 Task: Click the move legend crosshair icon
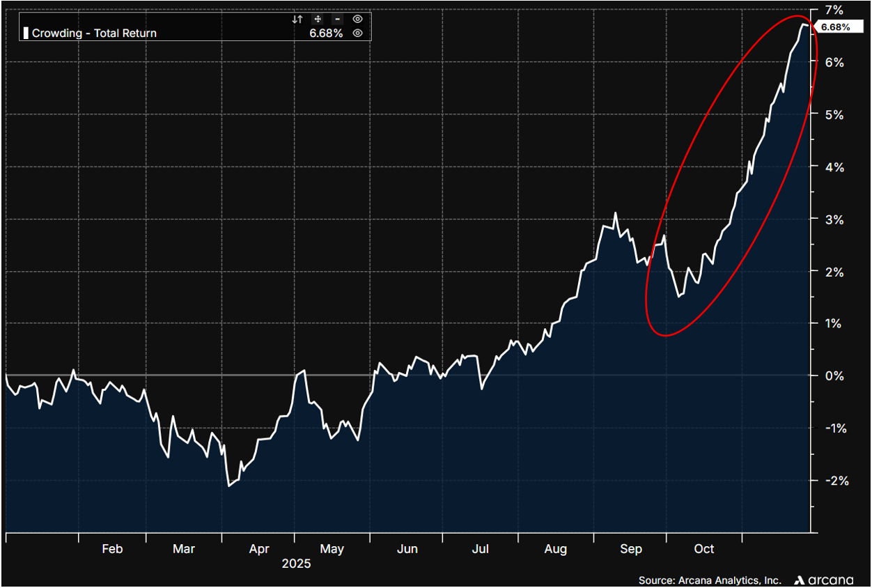point(318,20)
